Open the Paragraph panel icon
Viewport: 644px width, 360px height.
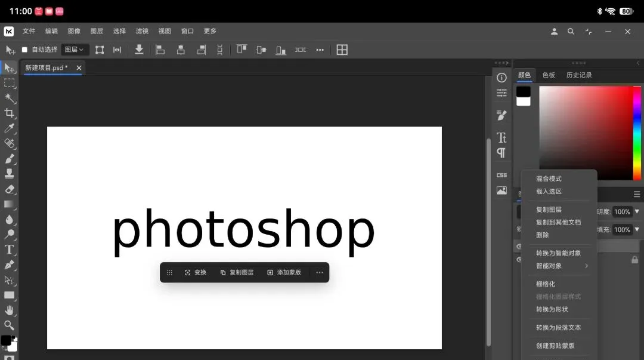tap(501, 153)
